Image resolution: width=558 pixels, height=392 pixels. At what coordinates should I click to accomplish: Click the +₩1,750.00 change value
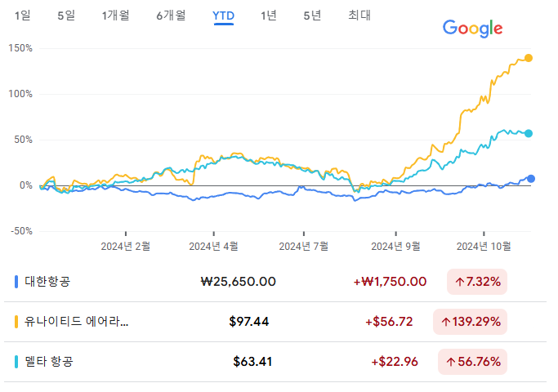coord(390,282)
